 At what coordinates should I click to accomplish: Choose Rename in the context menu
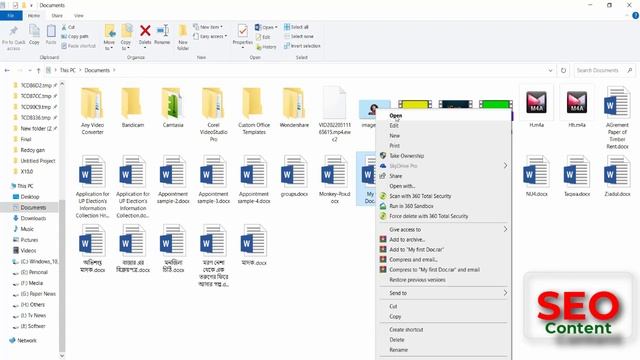point(443,350)
